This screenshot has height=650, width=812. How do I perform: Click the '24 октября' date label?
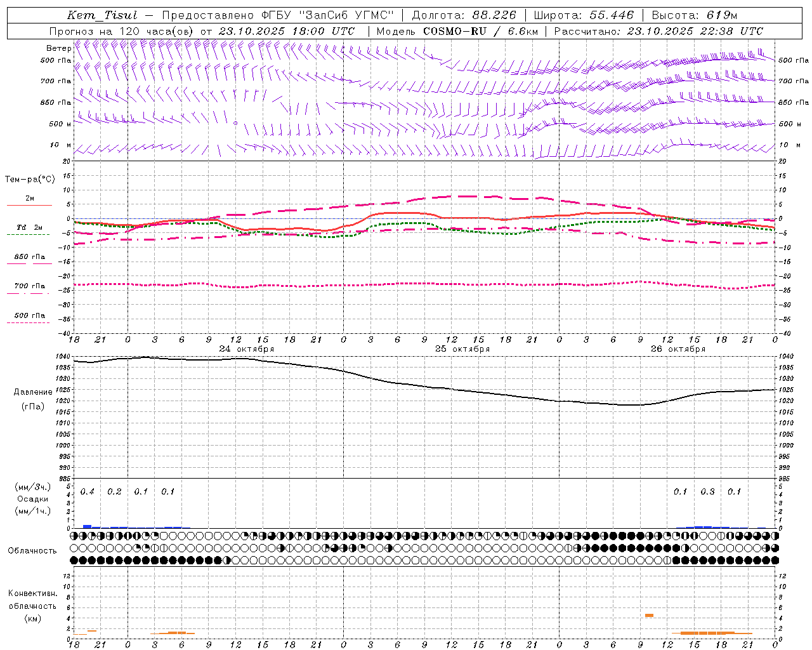tap(247, 349)
